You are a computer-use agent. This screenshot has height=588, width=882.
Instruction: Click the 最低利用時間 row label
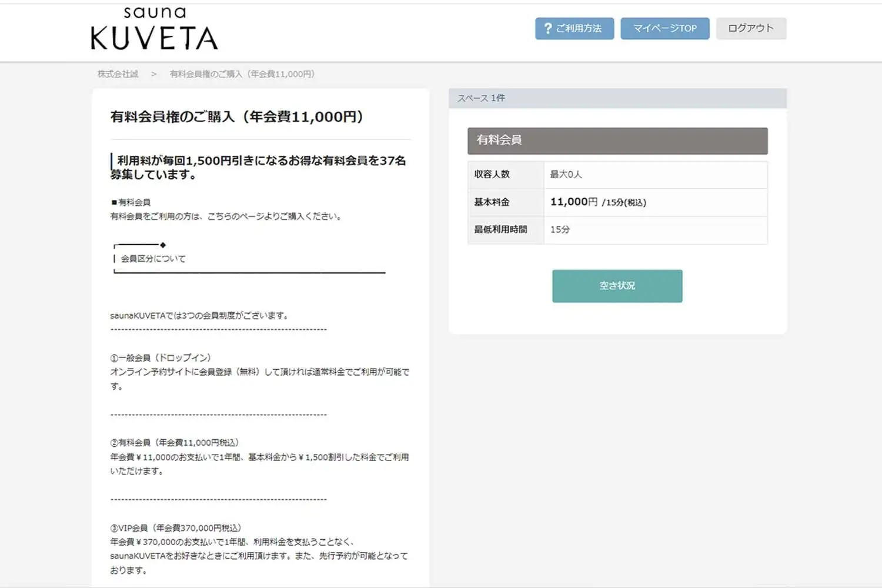[500, 229]
